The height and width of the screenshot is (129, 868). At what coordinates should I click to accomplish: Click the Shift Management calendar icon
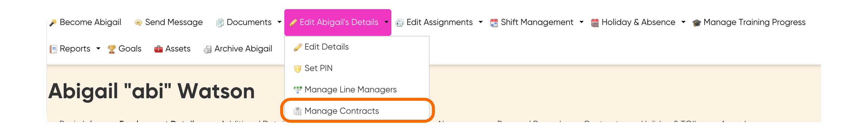[494, 22]
